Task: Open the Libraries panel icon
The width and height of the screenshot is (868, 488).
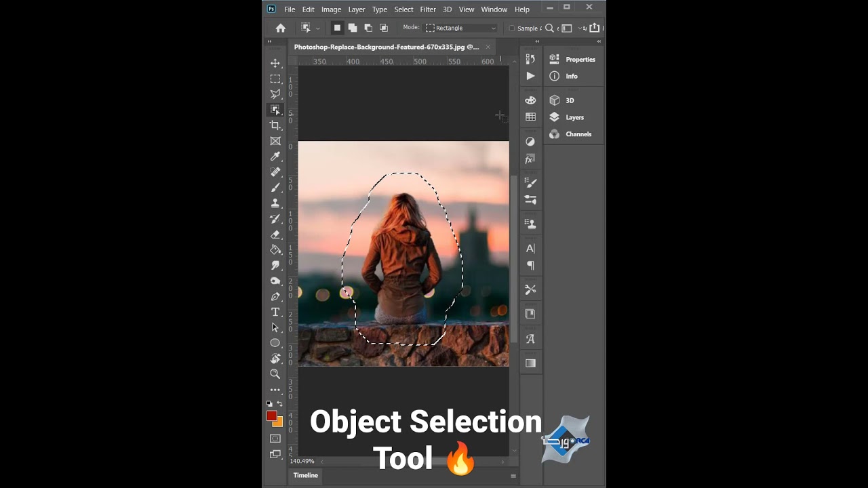Action: 530,314
